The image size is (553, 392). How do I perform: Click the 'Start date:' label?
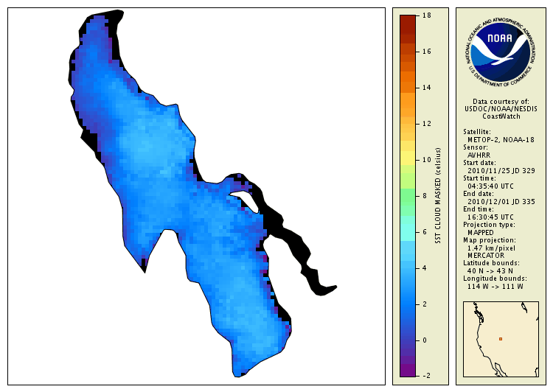pos(479,163)
